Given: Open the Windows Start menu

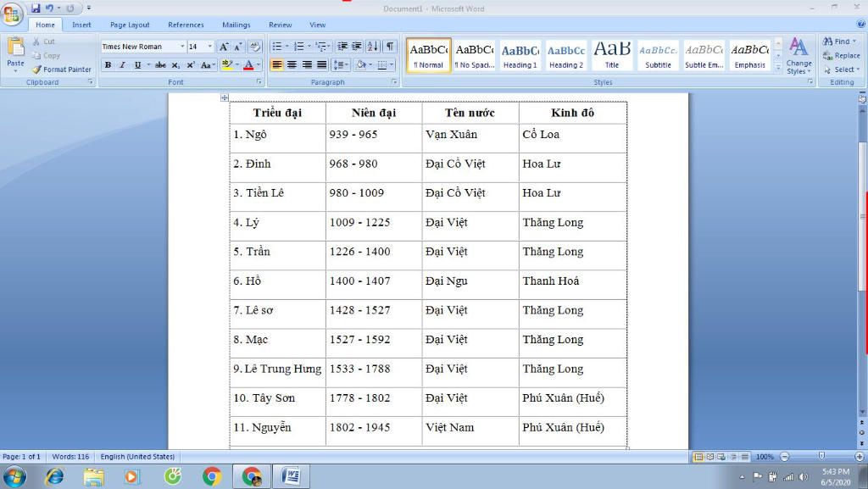Looking at the screenshot, I should coord(14,476).
